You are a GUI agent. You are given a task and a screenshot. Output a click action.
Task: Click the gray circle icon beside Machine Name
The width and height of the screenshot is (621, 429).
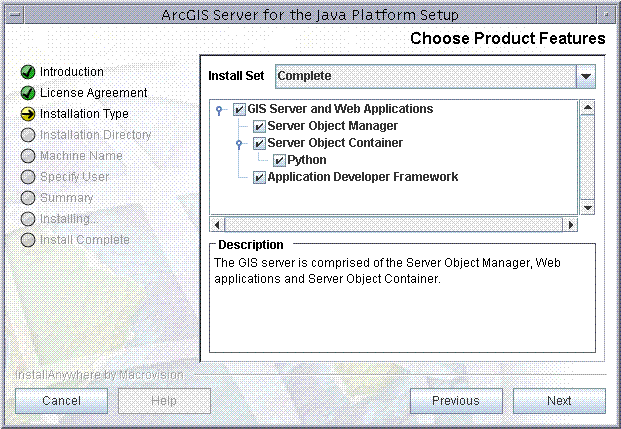click(x=28, y=156)
